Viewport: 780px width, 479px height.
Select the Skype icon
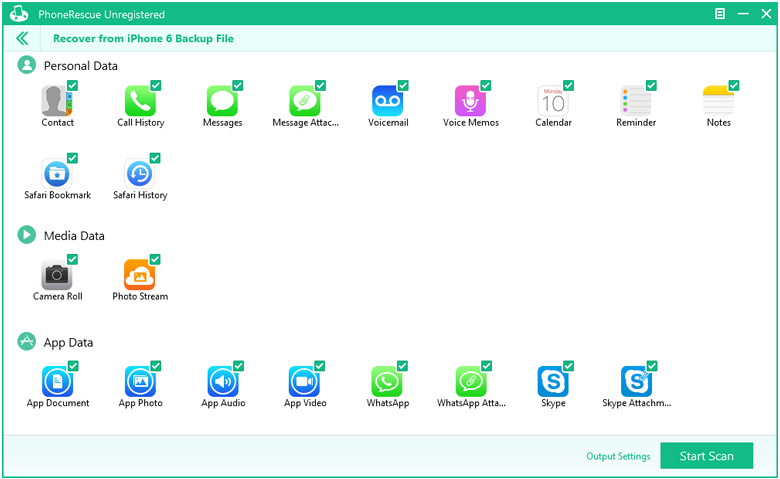click(552, 382)
